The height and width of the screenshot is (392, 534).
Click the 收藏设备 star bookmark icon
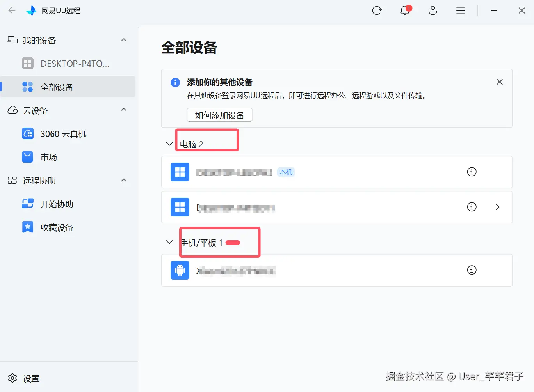(x=28, y=227)
